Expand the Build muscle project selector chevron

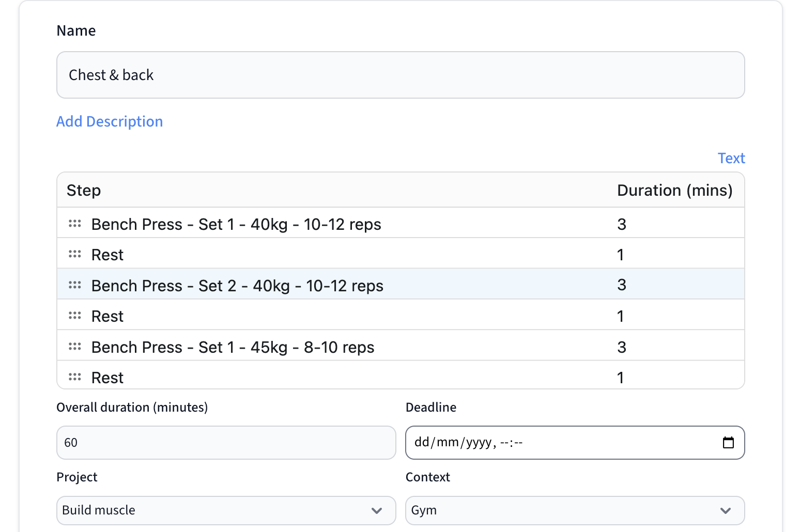tap(377, 510)
